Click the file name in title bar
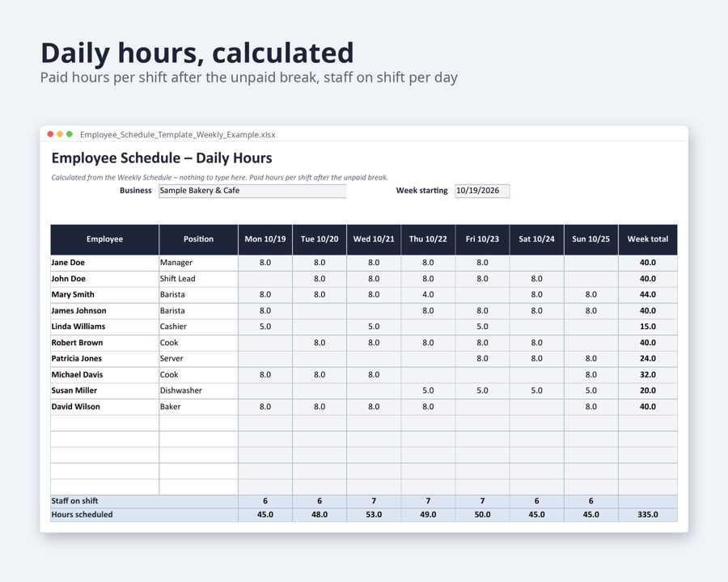Image resolution: width=728 pixels, height=582 pixels. 178,135
